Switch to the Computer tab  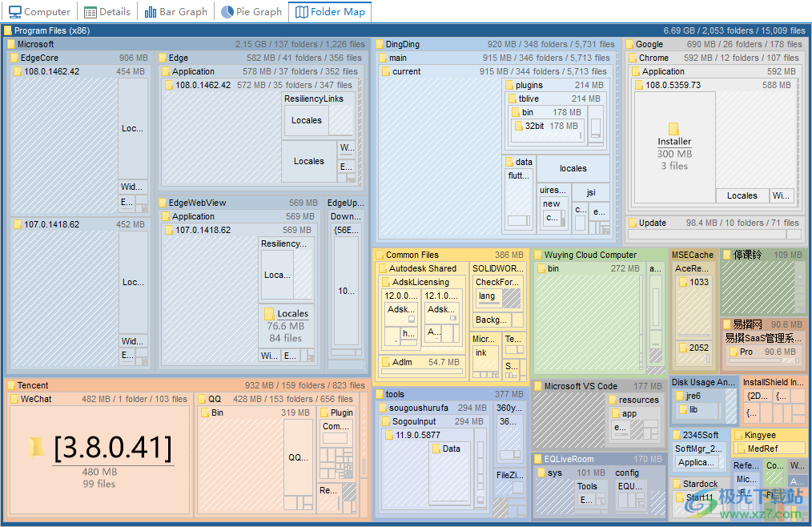[x=39, y=11]
